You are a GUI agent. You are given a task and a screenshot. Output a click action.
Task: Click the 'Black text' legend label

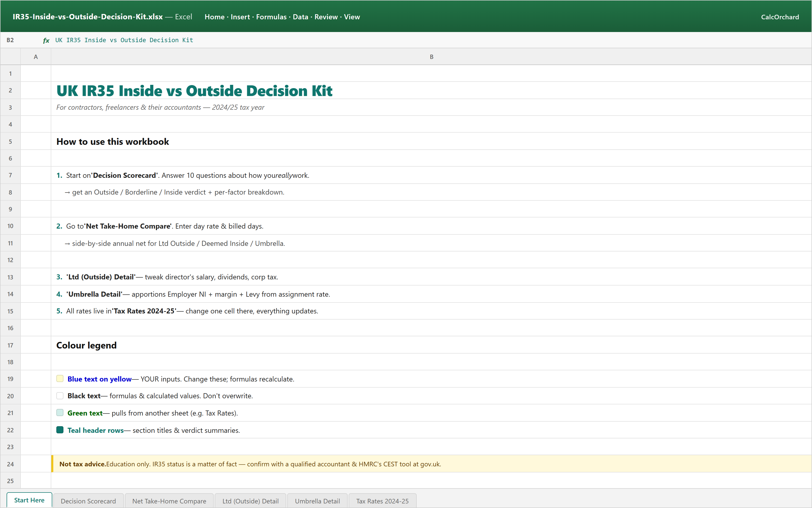(84, 396)
